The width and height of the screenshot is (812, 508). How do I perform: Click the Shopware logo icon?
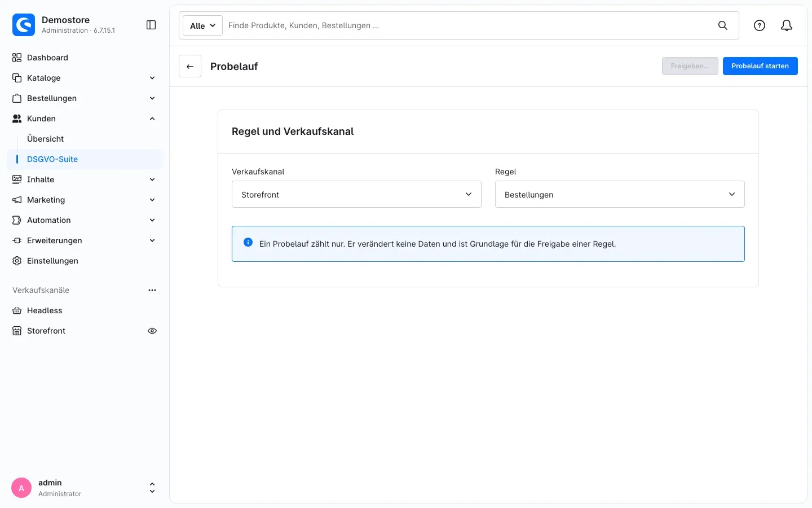click(24, 25)
